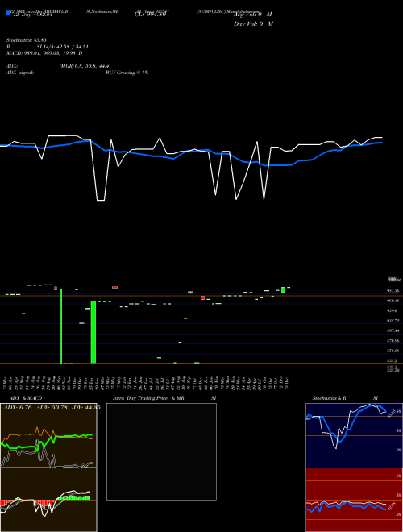
Task: Click the blue 12 Day SMA legend square
Action: [8, 13]
